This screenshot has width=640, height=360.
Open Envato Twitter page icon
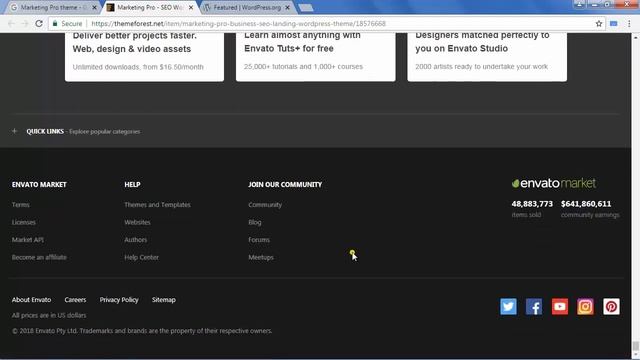[508, 307]
